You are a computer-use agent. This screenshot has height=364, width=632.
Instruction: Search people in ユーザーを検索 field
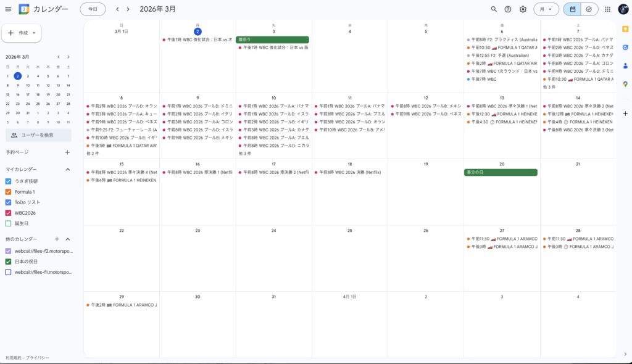point(38,135)
